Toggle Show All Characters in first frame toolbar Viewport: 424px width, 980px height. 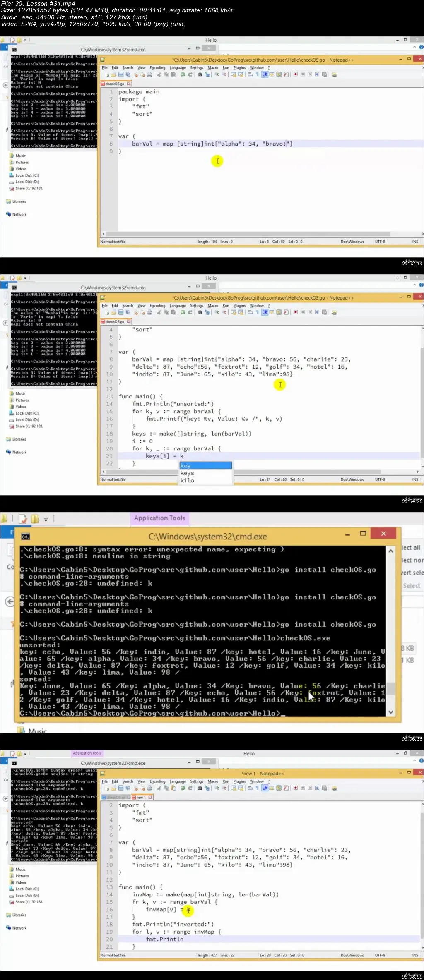(257, 74)
